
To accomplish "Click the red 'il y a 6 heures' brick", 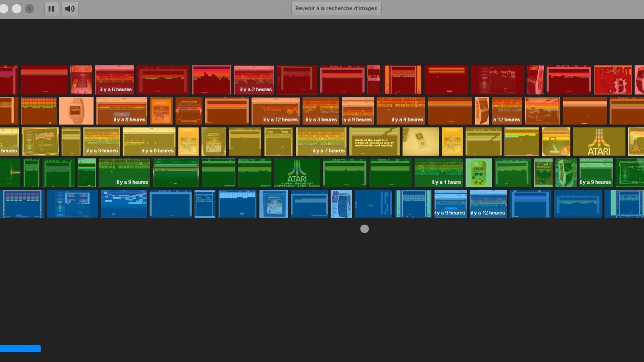I will [114, 80].
